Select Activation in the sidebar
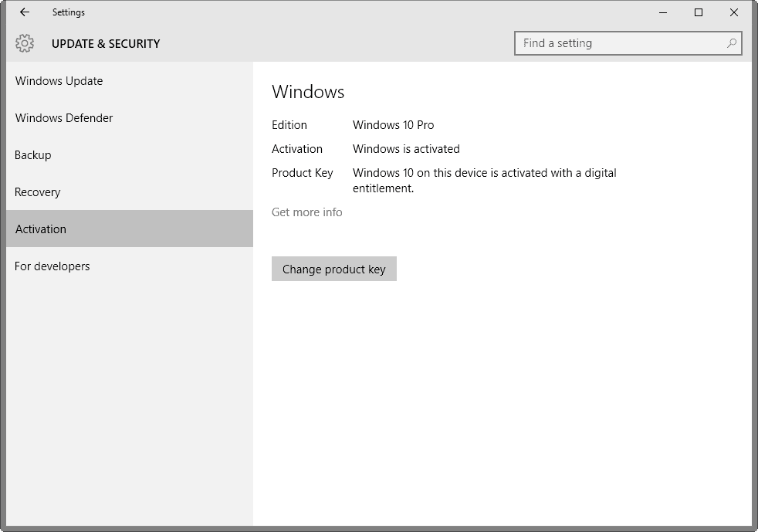The width and height of the screenshot is (758, 532). pos(130,229)
